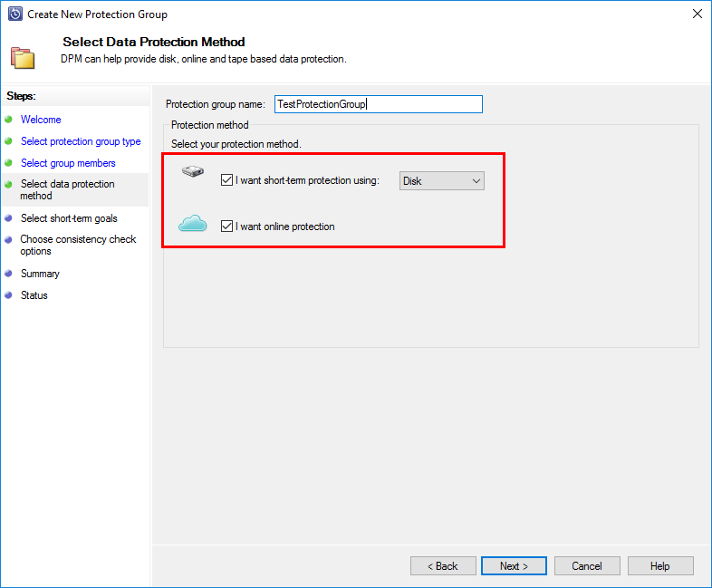This screenshot has height=588, width=712.
Task: Uncheck I want short-term protection using
Action: 226,180
